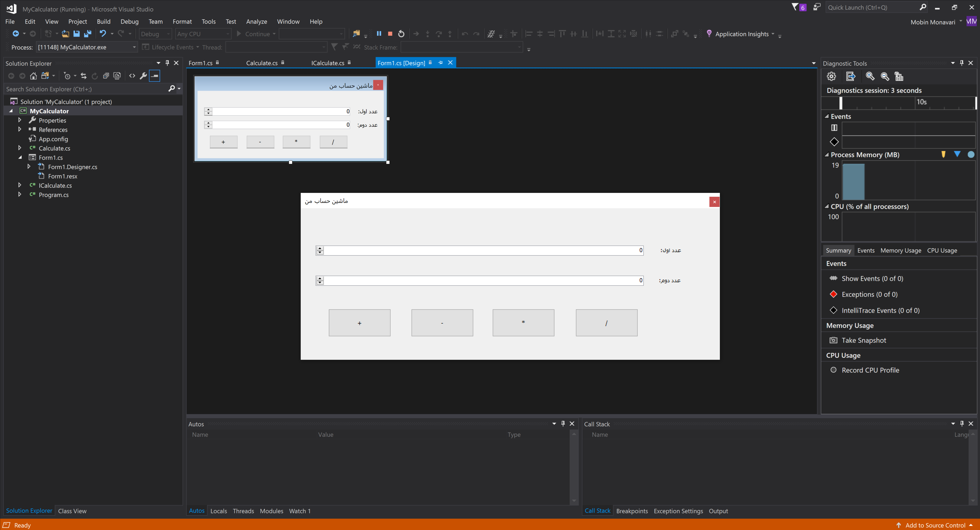The height and width of the screenshot is (530, 980).
Task: Expand the Calculate.cs tree node
Action: [20, 148]
